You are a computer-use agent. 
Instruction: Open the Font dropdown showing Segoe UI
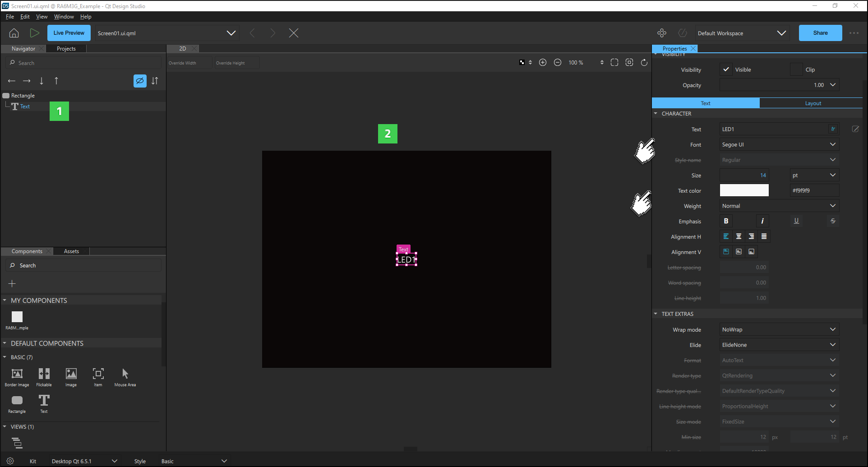pyautogui.click(x=779, y=144)
